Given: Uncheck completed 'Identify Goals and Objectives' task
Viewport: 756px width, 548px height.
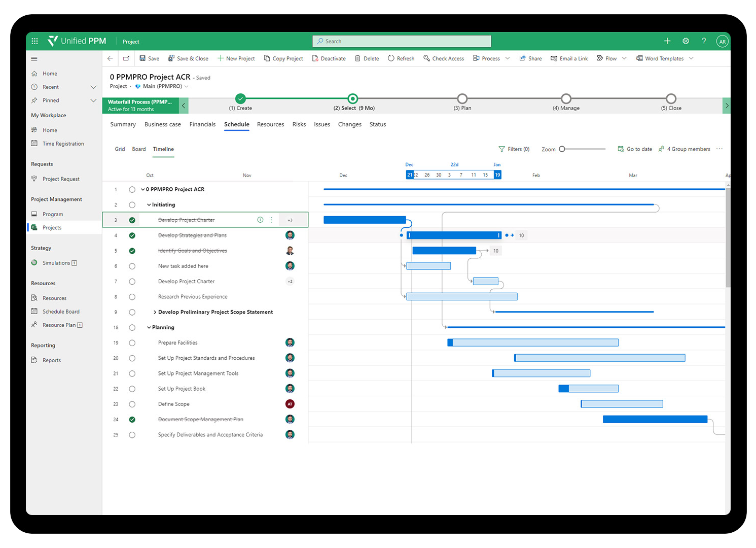Looking at the screenshot, I should (132, 251).
